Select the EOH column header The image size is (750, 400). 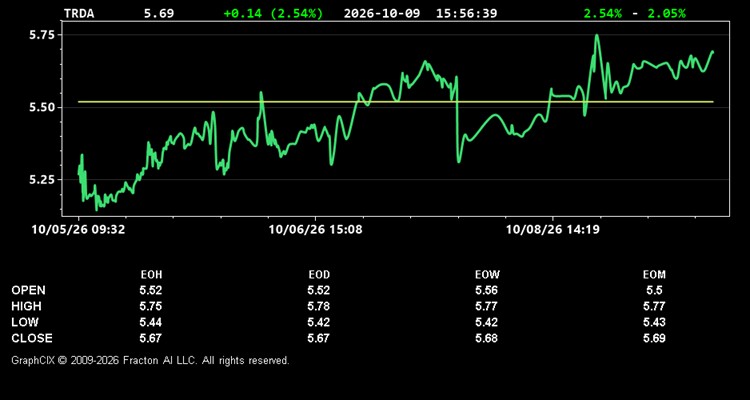point(151,275)
